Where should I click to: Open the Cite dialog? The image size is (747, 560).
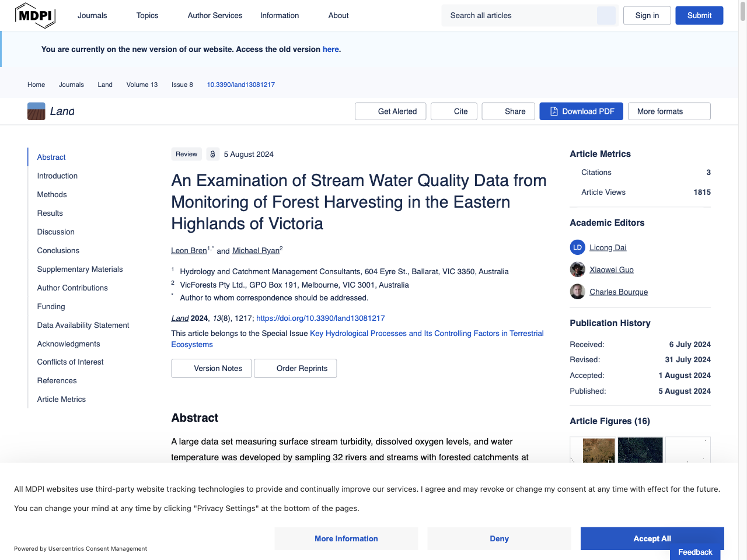[453, 111]
